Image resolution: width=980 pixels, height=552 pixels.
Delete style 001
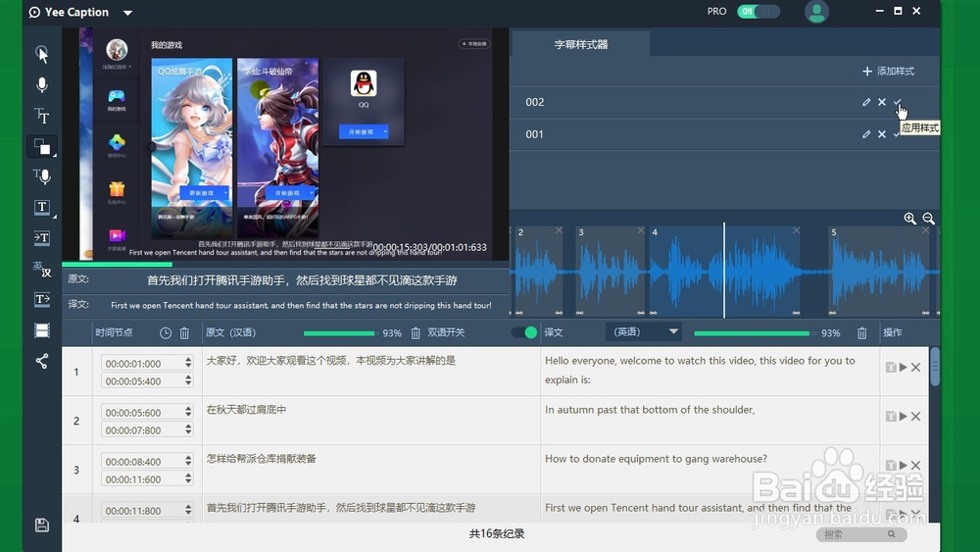pos(882,133)
